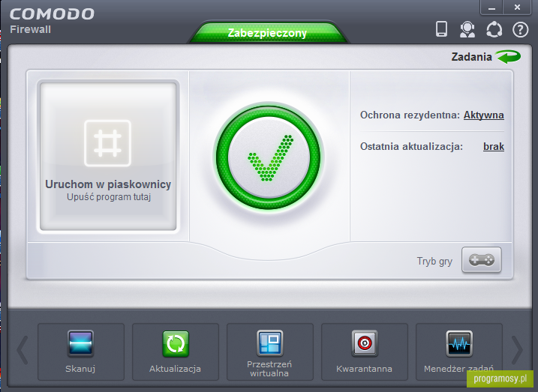Open the Kwarantanna target icon
This screenshot has width=538, height=392.
pyautogui.click(x=365, y=343)
